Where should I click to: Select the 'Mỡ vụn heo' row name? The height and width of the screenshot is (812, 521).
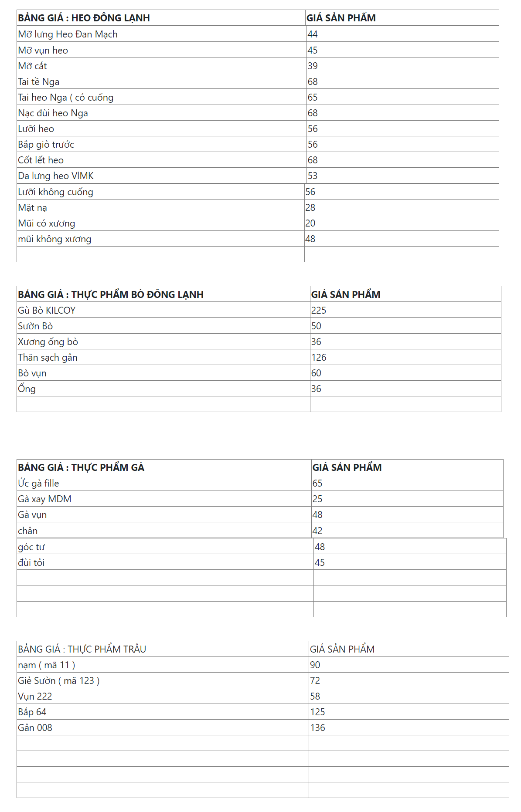coord(43,51)
